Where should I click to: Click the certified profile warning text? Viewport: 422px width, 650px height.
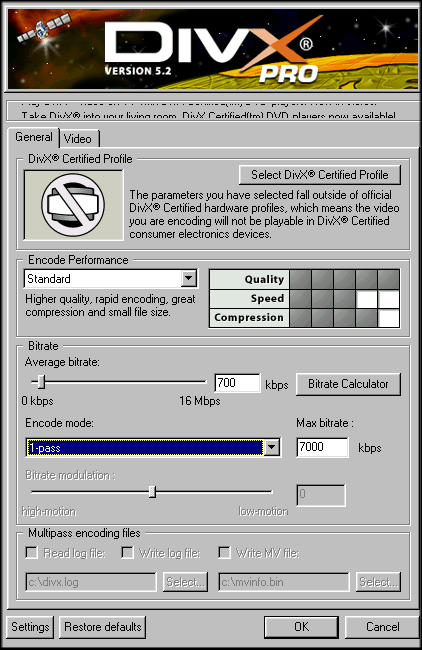coord(264,214)
